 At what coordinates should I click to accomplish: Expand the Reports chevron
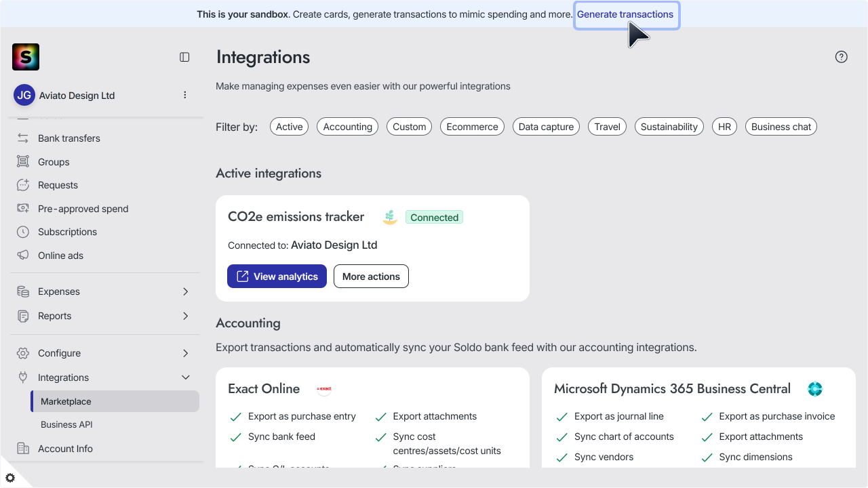pyautogui.click(x=186, y=316)
